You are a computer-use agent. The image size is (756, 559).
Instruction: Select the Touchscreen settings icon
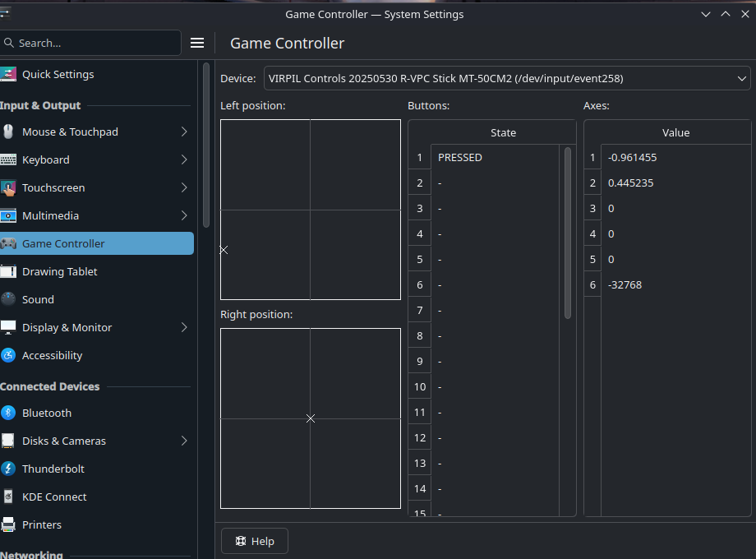click(x=8, y=187)
